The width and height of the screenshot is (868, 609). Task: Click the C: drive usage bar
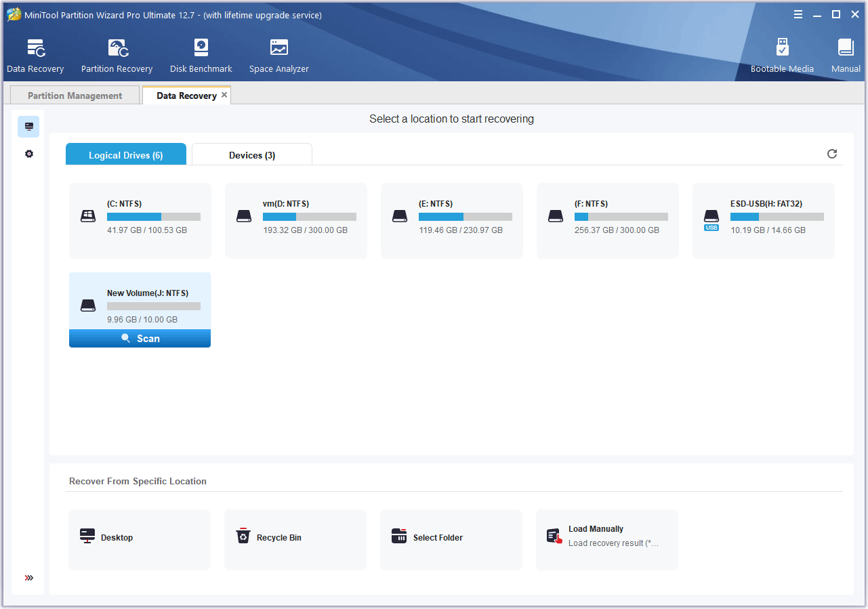click(154, 217)
